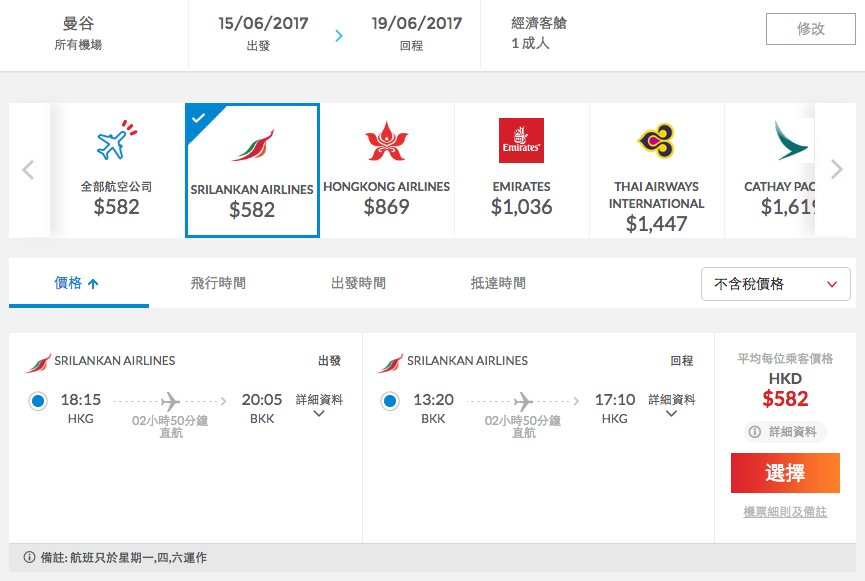
Task: Select the all airlines plane icon
Action: [x=116, y=140]
